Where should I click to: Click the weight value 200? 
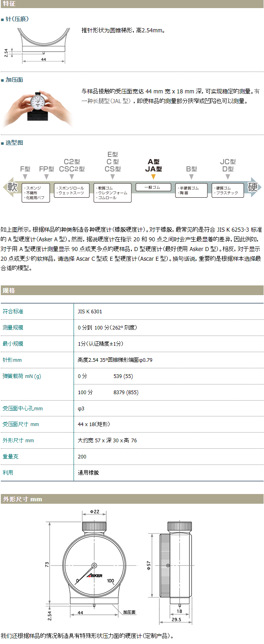[82, 456]
